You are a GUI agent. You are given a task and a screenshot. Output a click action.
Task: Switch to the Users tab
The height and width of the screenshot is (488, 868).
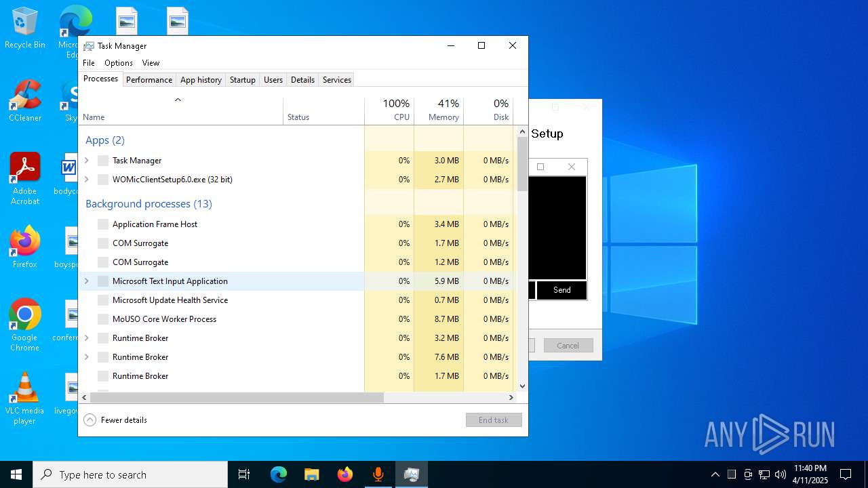[273, 80]
